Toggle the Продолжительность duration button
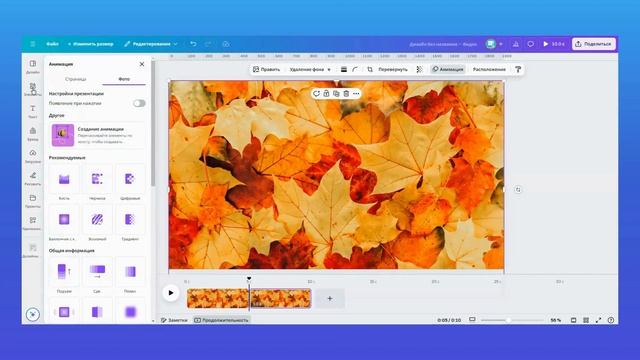 coord(221,320)
